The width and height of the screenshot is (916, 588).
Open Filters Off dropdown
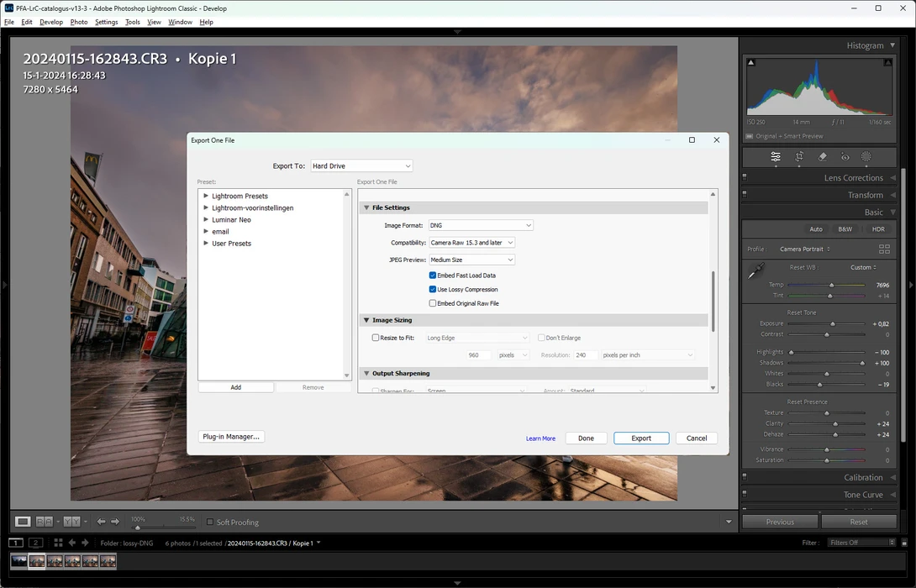[x=861, y=543]
